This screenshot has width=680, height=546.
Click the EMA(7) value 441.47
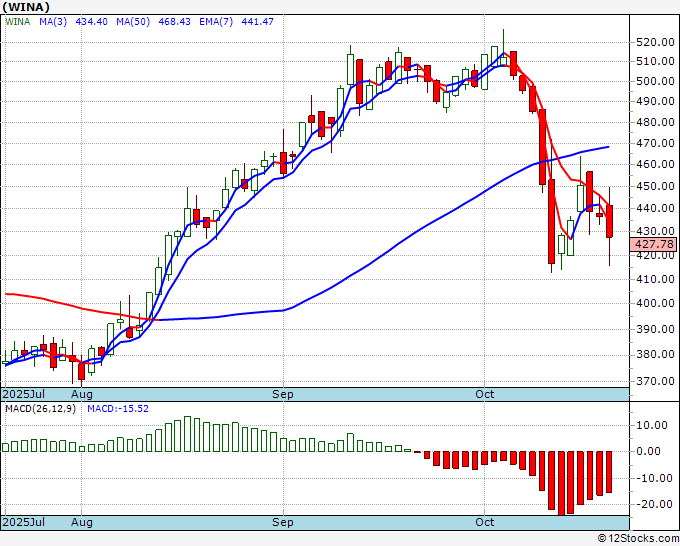tap(258, 21)
